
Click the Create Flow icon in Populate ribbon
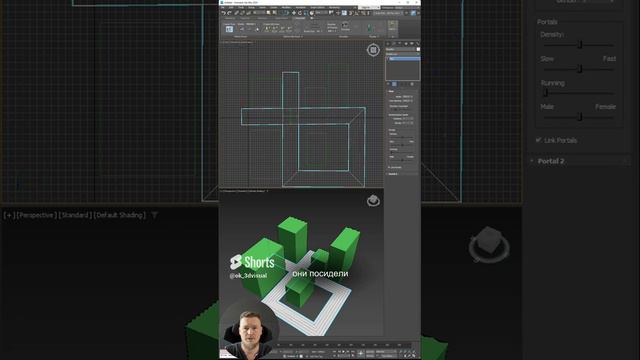pyautogui.click(x=229, y=29)
